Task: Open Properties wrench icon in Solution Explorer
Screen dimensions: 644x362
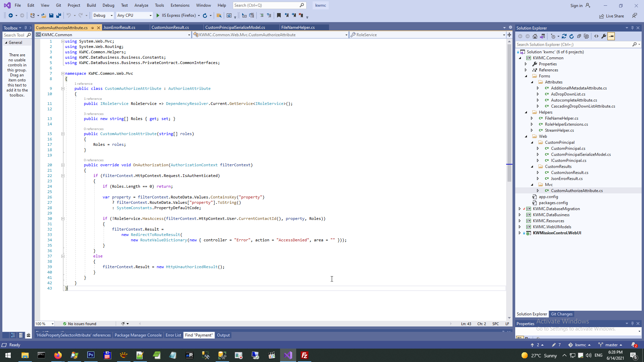Action: tap(604, 36)
